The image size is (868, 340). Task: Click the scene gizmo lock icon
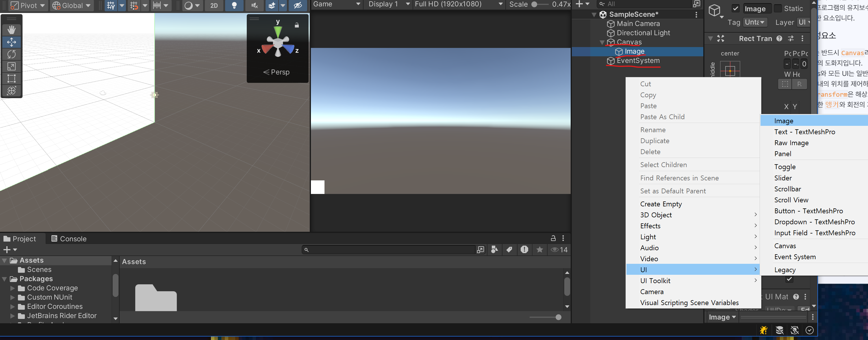tap(296, 25)
